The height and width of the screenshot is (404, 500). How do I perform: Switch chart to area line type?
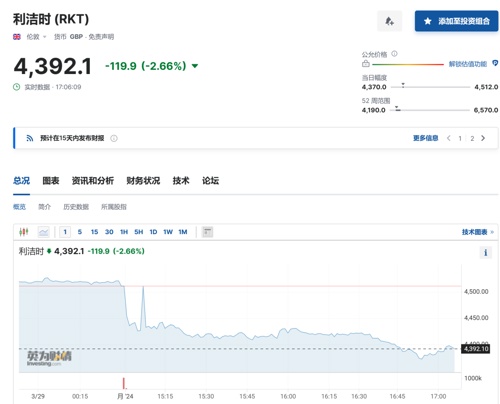click(x=44, y=232)
